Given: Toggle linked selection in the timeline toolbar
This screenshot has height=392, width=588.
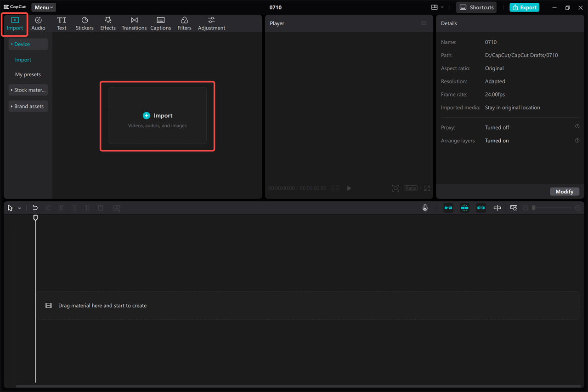Looking at the screenshot, I should coord(481,208).
